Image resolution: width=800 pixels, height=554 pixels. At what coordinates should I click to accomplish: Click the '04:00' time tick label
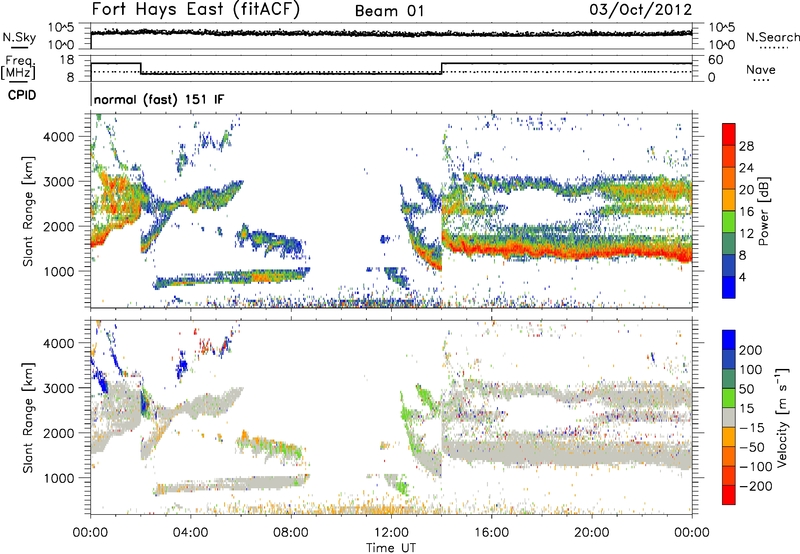coord(191,533)
